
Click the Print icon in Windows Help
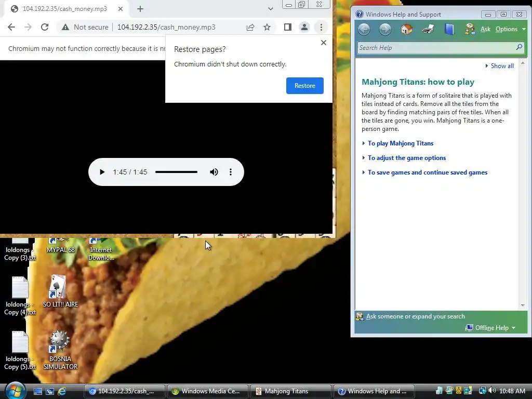(428, 29)
